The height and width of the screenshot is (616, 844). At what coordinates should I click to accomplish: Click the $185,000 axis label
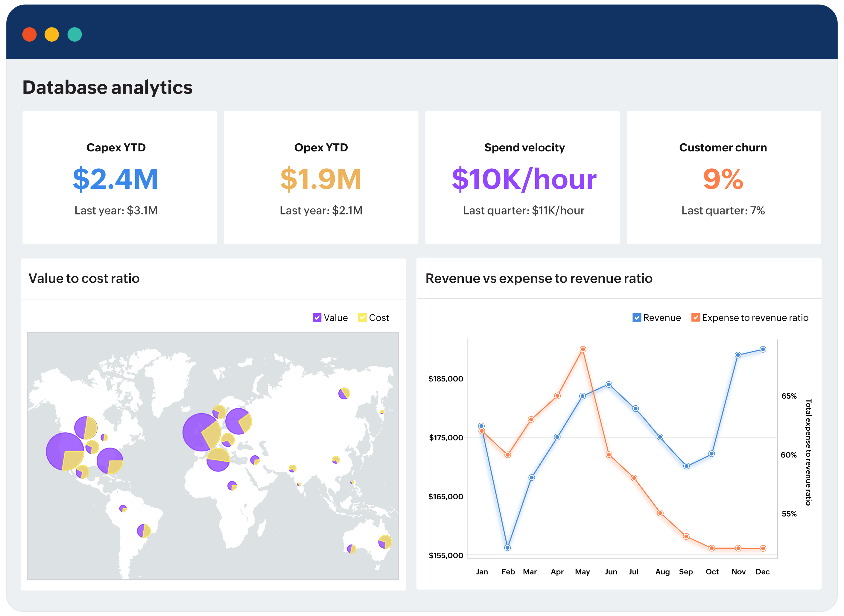(x=445, y=379)
